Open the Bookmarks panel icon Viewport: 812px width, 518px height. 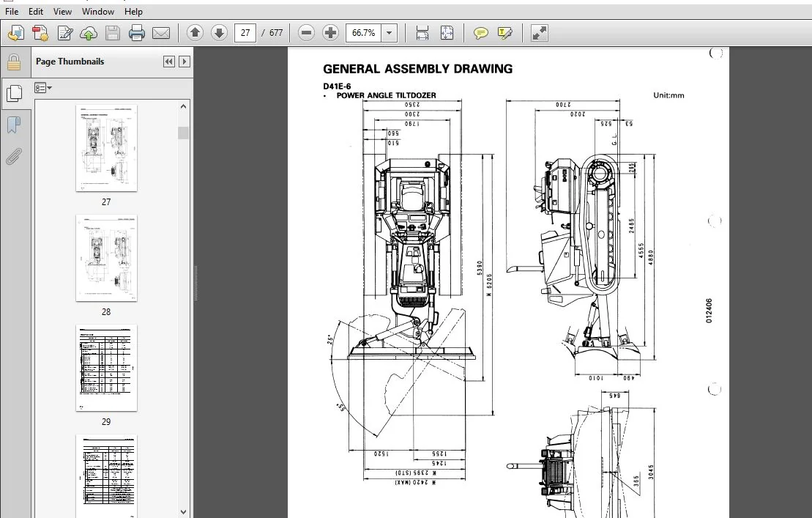tap(14, 125)
